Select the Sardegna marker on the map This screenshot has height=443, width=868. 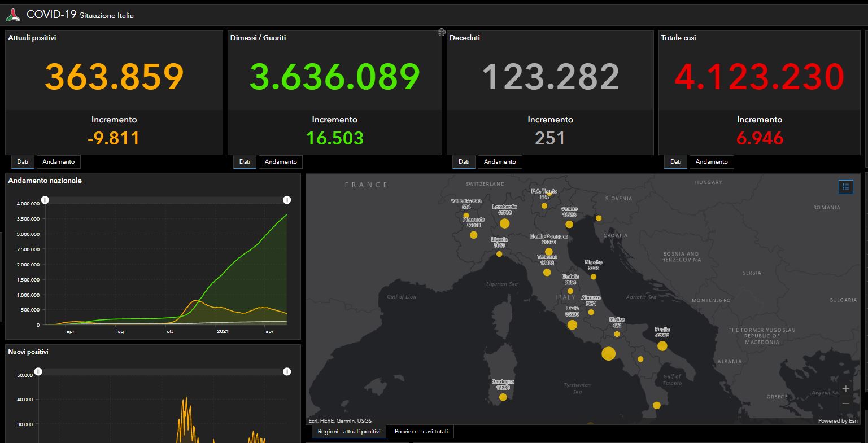[x=503, y=397]
